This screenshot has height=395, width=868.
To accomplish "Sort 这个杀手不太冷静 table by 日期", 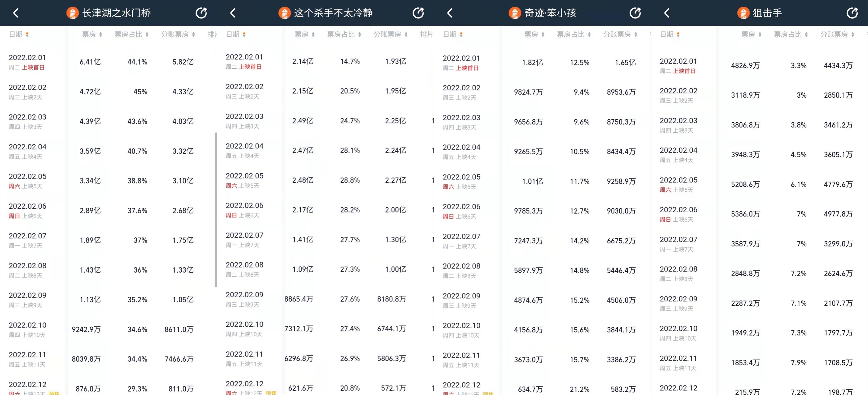I will point(236,34).
